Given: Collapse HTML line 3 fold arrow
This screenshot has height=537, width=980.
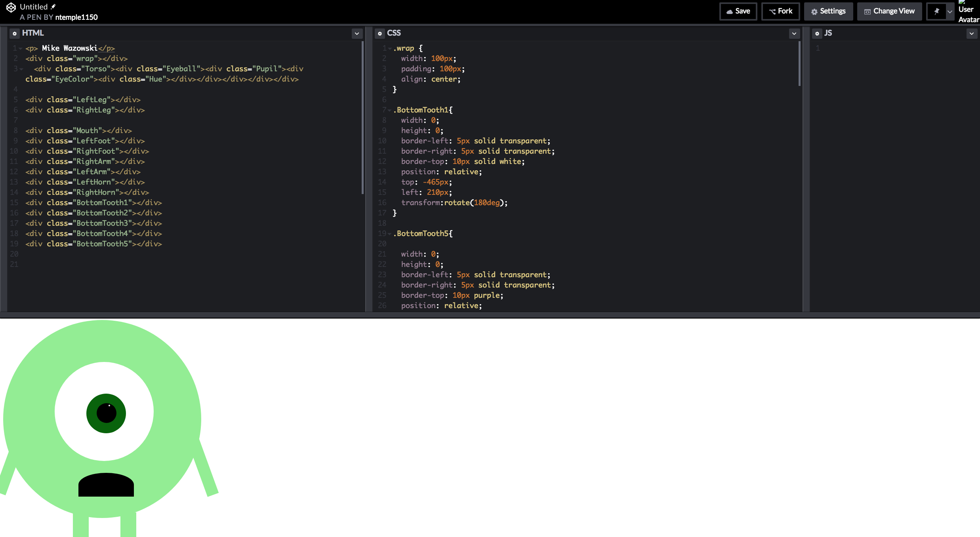Looking at the screenshot, I should [x=21, y=69].
